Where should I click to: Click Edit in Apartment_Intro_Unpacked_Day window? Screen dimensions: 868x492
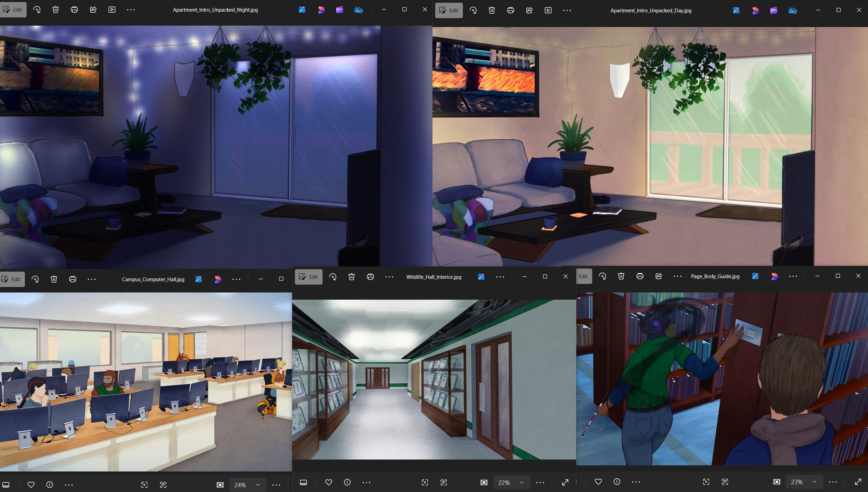pyautogui.click(x=449, y=10)
